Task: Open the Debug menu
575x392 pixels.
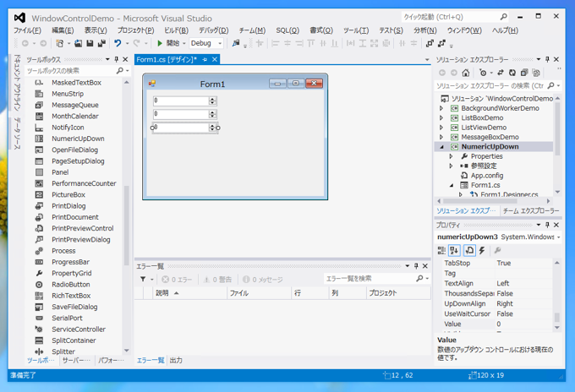Action: (213, 30)
